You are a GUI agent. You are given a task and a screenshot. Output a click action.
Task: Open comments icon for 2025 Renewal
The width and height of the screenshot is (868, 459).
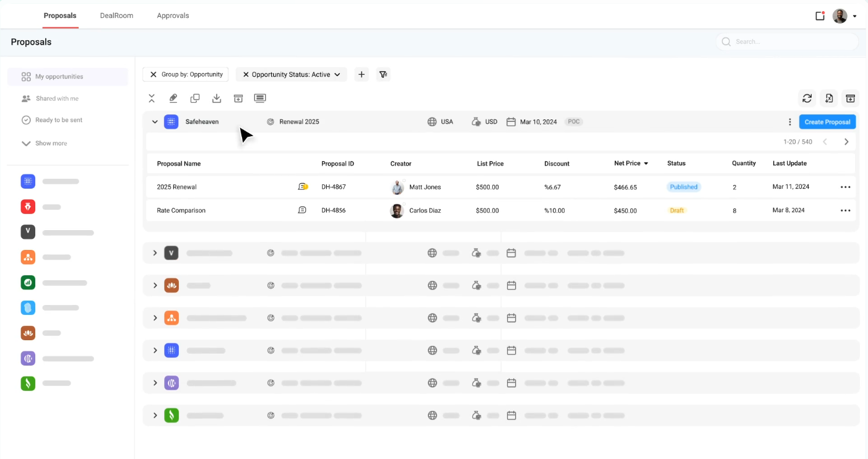pyautogui.click(x=303, y=187)
